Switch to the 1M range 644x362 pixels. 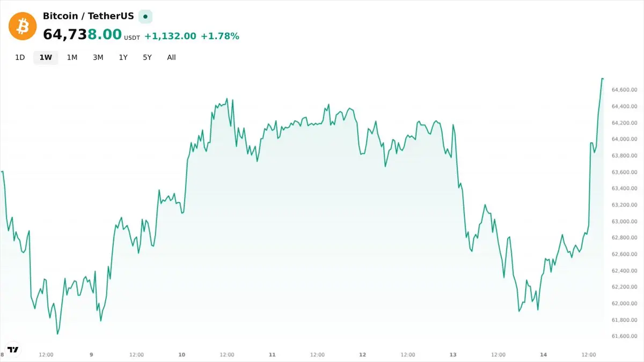pos(72,57)
